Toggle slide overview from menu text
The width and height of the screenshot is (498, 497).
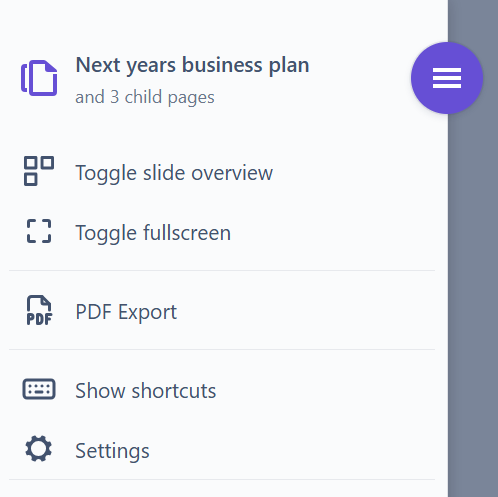(x=174, y=173)
